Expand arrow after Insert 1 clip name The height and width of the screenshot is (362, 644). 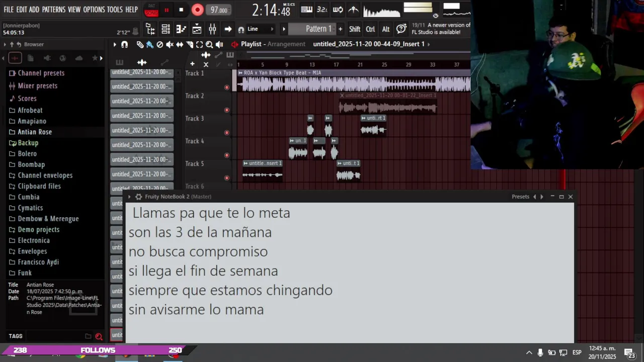tap(429, 44)
